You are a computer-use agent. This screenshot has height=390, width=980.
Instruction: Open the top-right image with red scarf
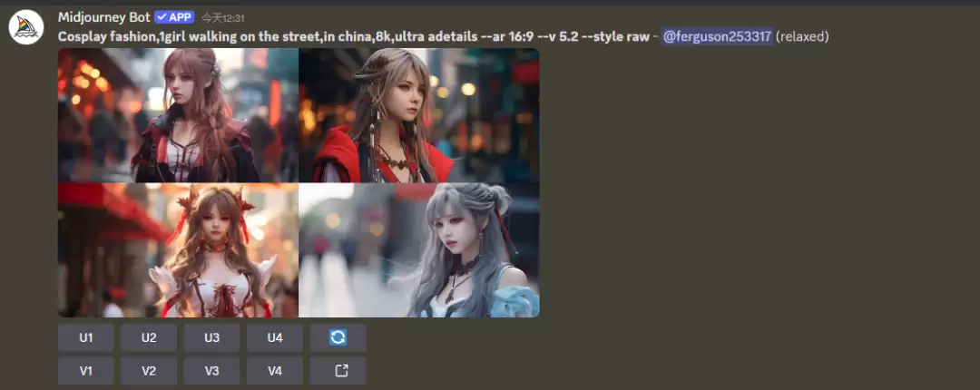pos(419,115)
